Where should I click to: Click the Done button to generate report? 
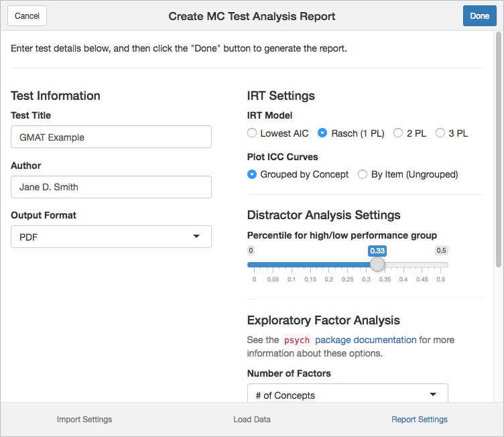pyautogui.click(x=480, y=16)
